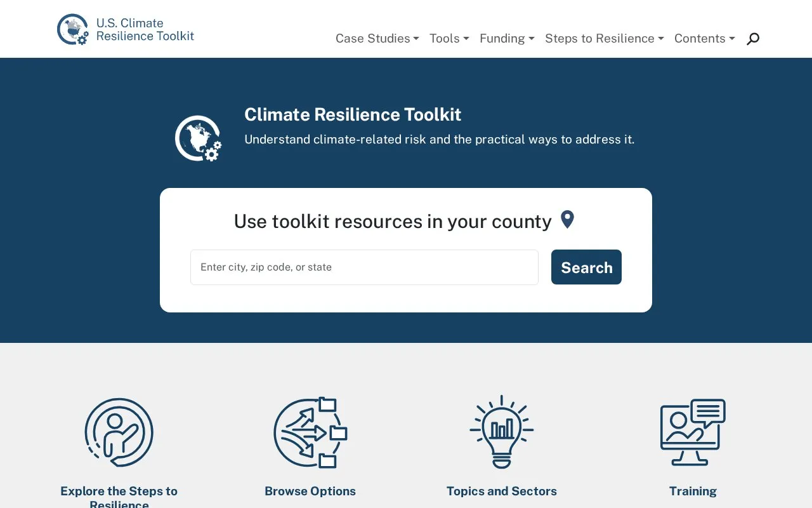This screenshot has width=812, height=508.
Task: Expand the Funding dropdown menu
Action: pyautogui.click(x=507, y=39)
